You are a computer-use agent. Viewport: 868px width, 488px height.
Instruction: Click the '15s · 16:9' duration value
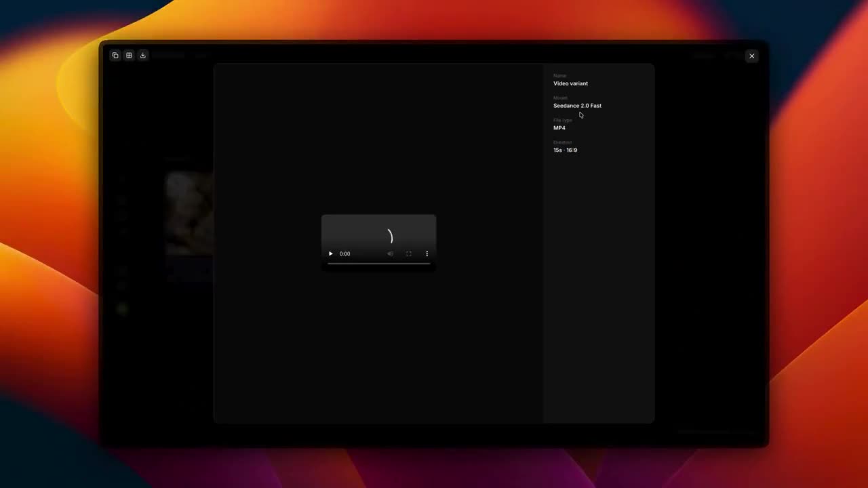(565, 150)
